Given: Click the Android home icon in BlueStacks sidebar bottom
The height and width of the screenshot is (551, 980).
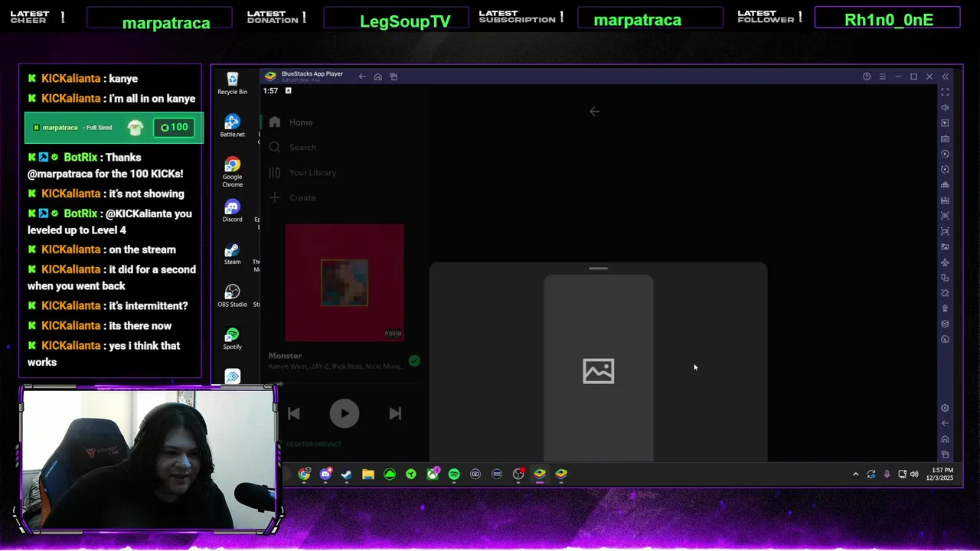Looking at the screenshot, I should [945, 439].
